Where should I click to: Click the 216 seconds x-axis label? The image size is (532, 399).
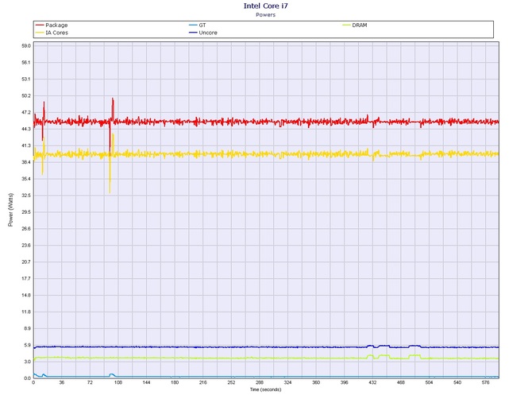(203, 382)
